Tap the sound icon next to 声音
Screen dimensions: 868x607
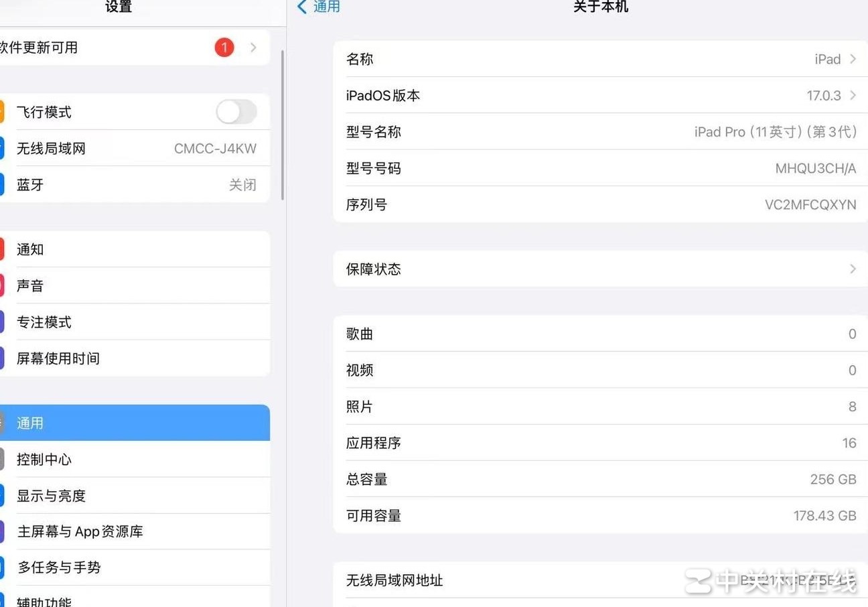(x=3, y=285)
